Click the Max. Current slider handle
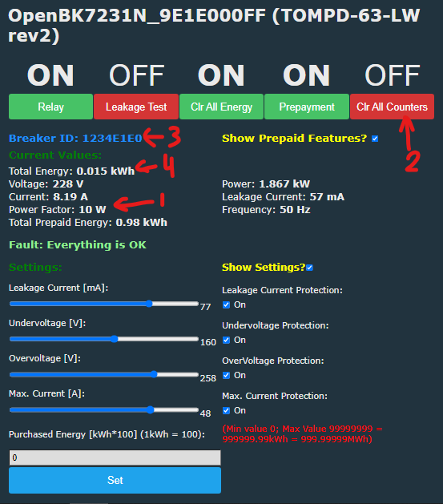This screenshot has height=504, width=443. [x=151, y=409]
